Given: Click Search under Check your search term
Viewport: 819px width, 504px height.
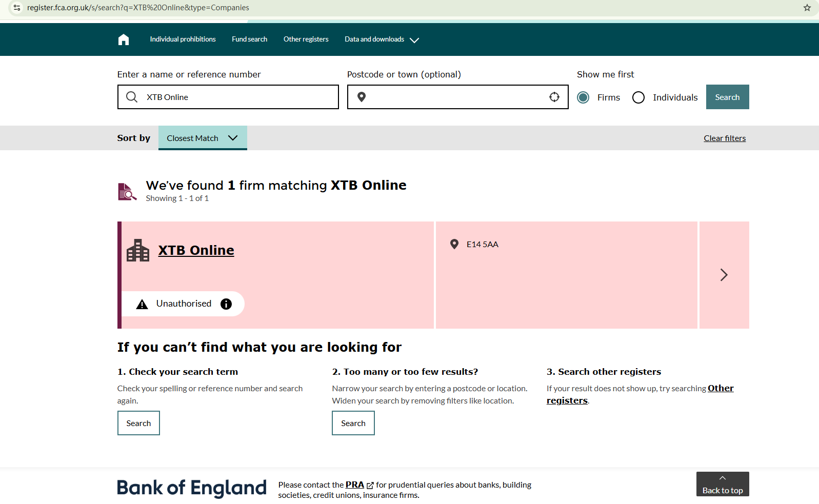Looking at the screenshot, I should coord(138,423).
